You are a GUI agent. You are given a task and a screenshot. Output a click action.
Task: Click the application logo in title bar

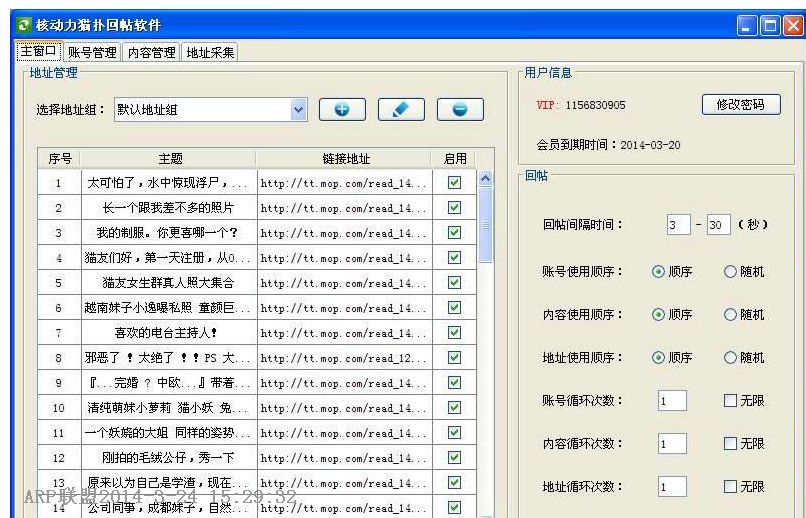click(24, 25)
